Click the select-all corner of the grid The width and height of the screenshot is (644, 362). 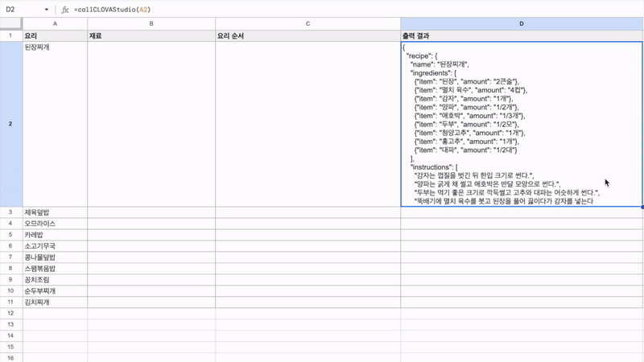[10, 24]
